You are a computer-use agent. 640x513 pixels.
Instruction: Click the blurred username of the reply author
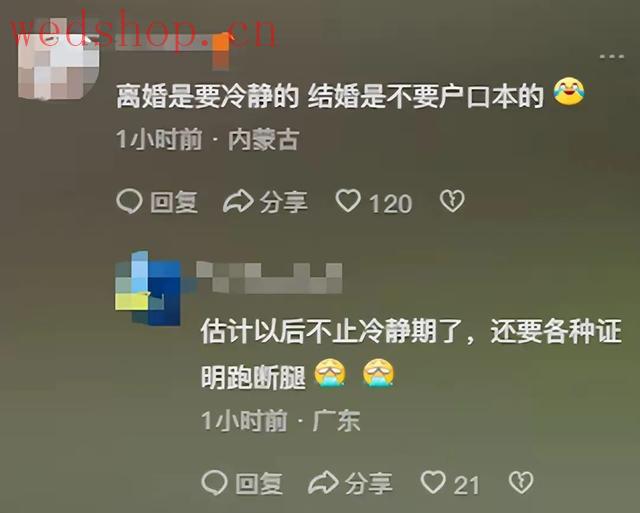coord(269,278)
